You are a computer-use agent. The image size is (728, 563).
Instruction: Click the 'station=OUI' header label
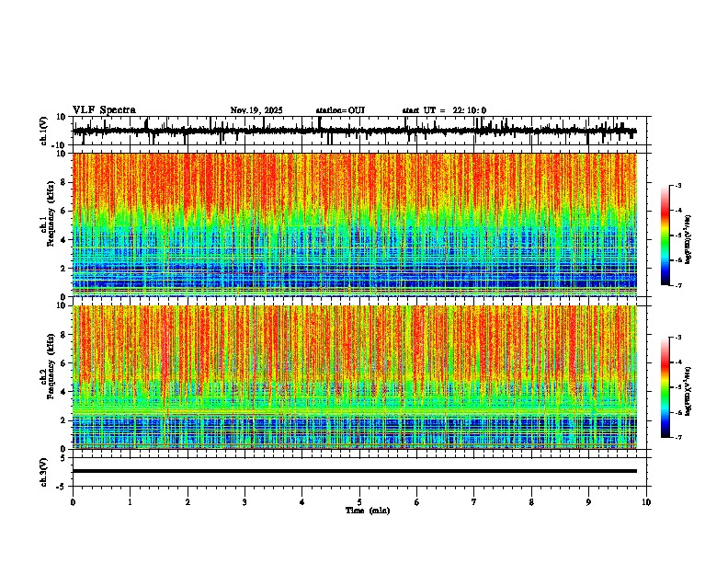tap(340, 110)
